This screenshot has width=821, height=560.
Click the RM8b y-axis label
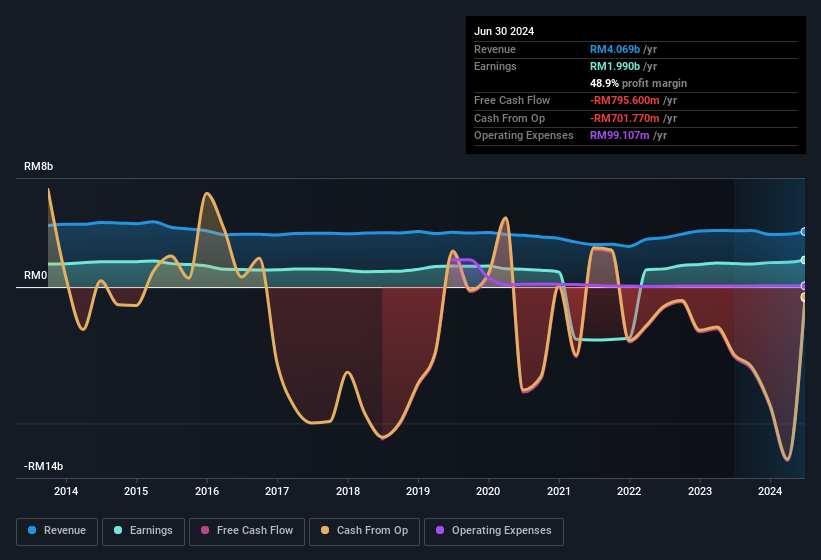click(38, 166)
